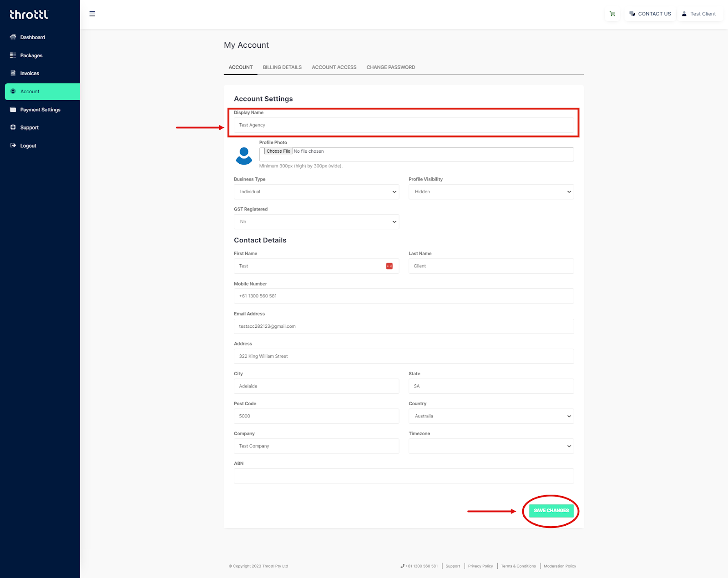Open the Support section
This screenshot has height=578, width=728.
point(29,127)
